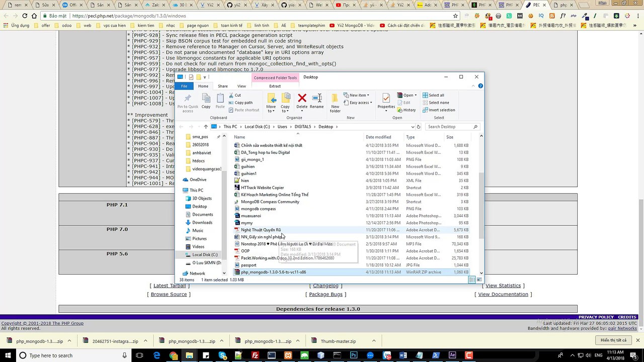Image resolution: width=644 pixels, height=362 pixels.
Task: Select Downloads in navigation pane
Action: coord(202,222)
